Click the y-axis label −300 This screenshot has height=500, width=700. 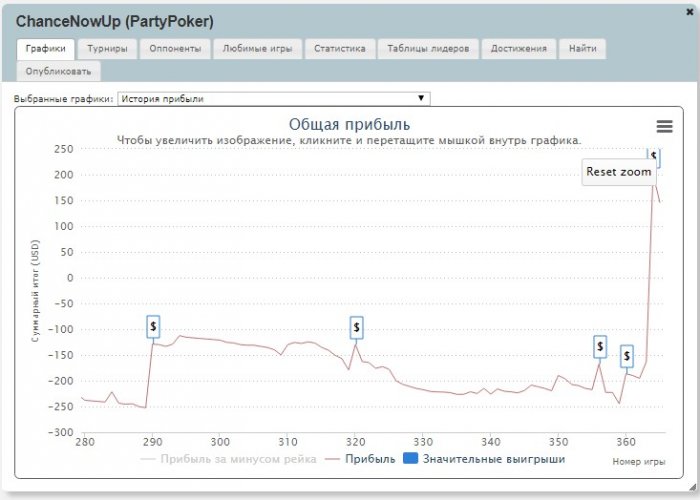61,432
